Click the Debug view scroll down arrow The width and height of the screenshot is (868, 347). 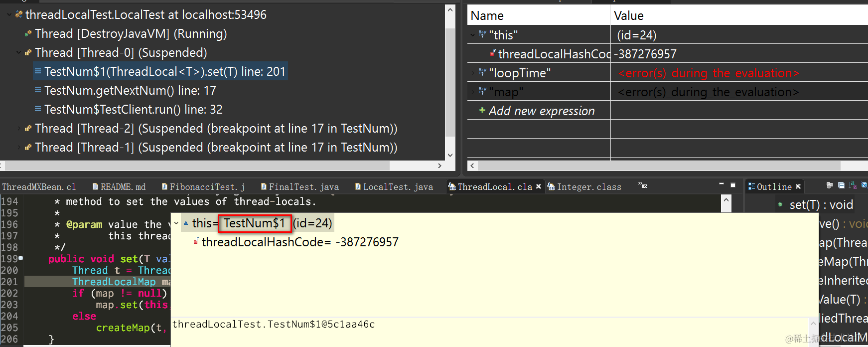point(450,155)
